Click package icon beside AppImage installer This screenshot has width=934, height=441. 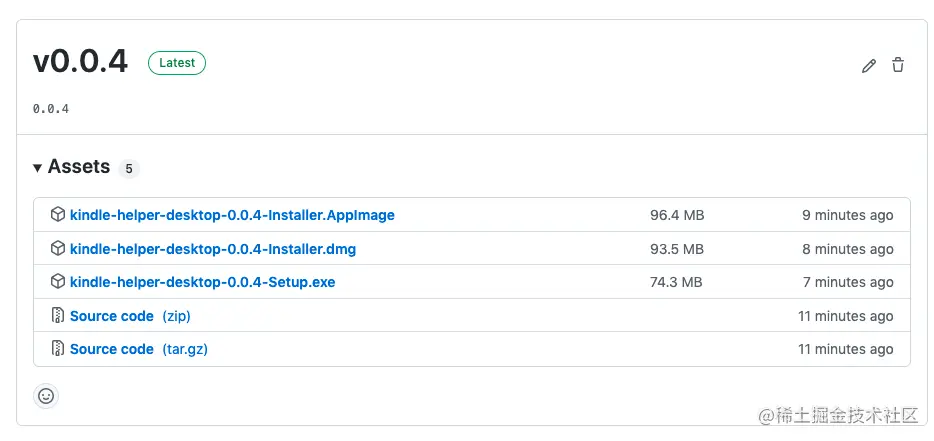[x=57, y=215]
